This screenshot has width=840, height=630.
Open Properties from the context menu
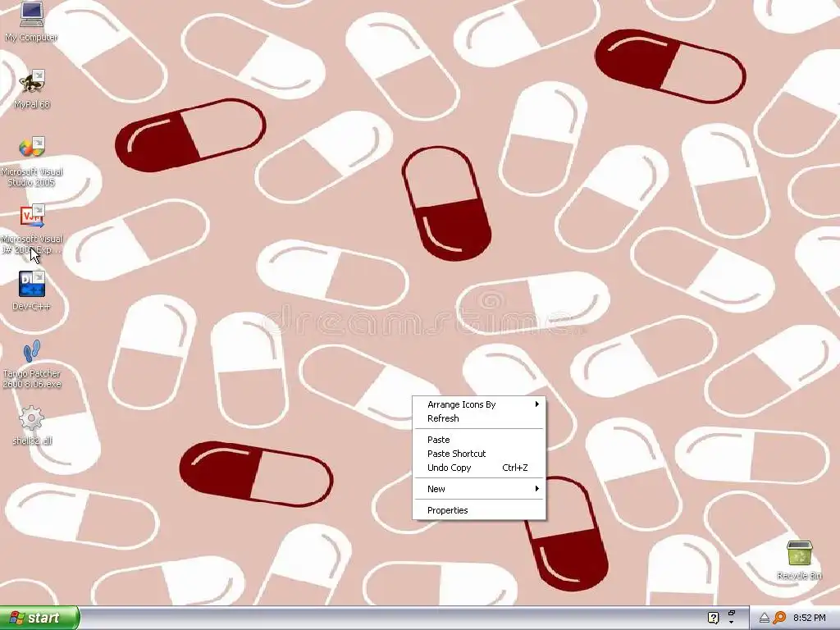coord(479,510)
